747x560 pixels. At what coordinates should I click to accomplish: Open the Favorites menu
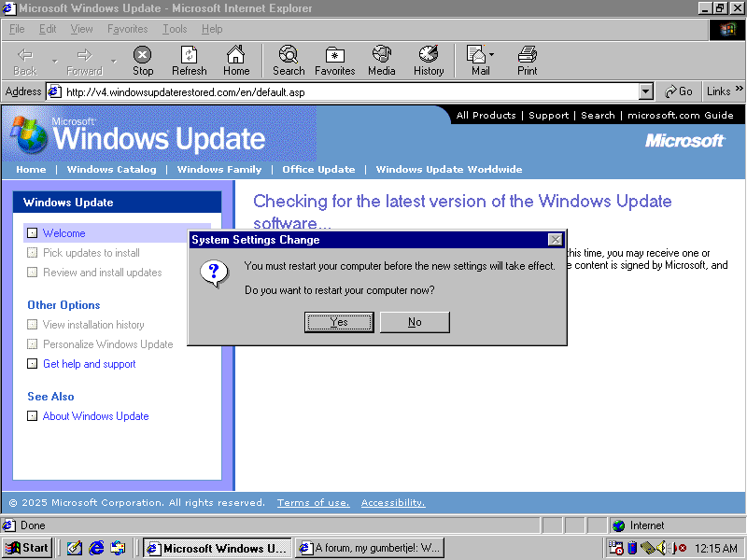[x=127, y=29]
